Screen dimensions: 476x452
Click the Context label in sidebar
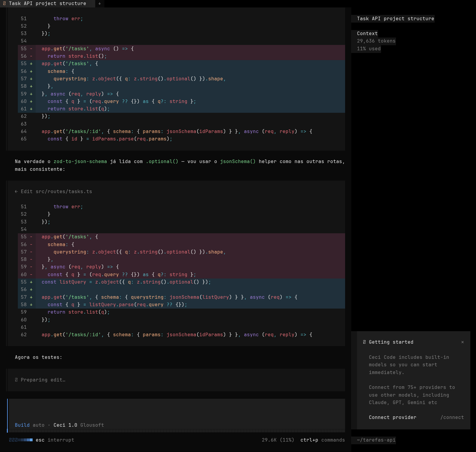(x=367, y=34)
